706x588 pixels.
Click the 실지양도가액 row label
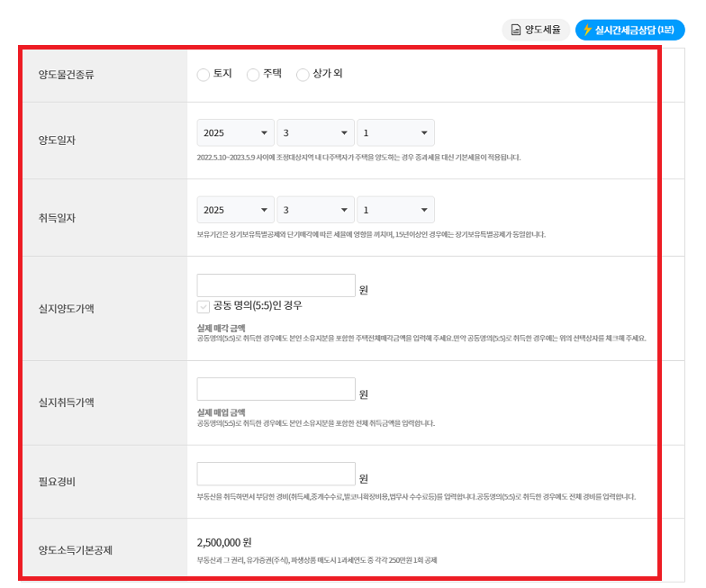(x=67, y=309)
